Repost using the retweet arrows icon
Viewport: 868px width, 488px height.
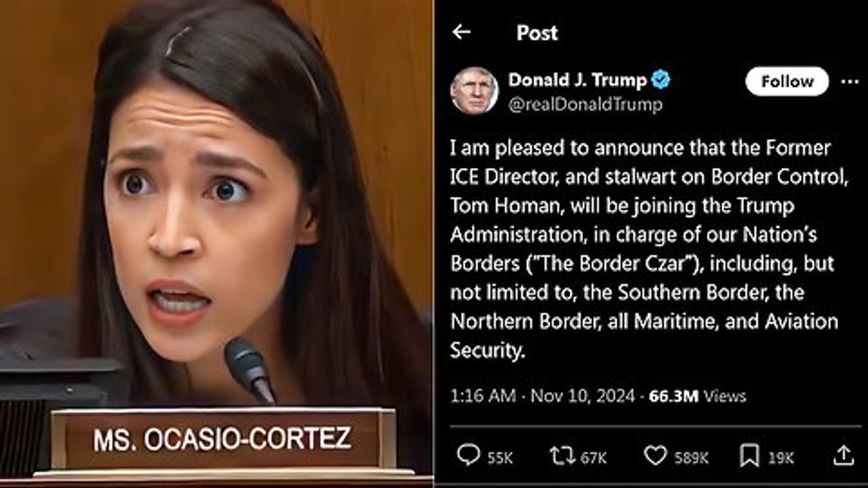coord(562,457)
